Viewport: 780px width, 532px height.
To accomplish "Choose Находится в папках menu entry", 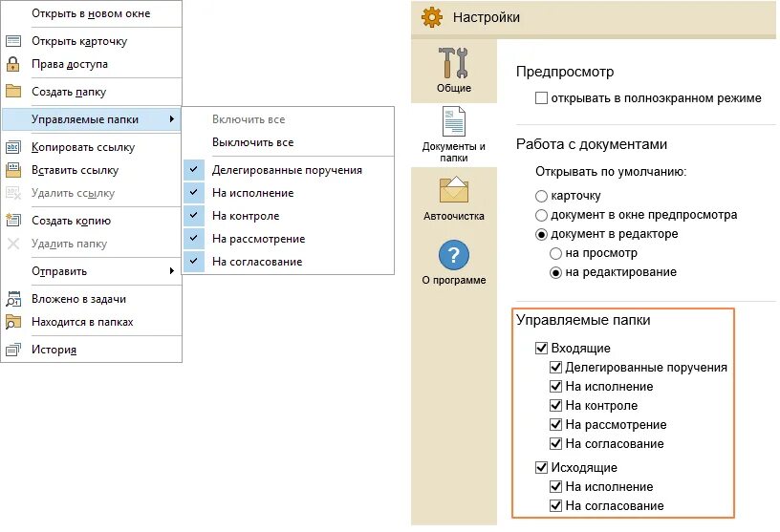I will (91, 322).
